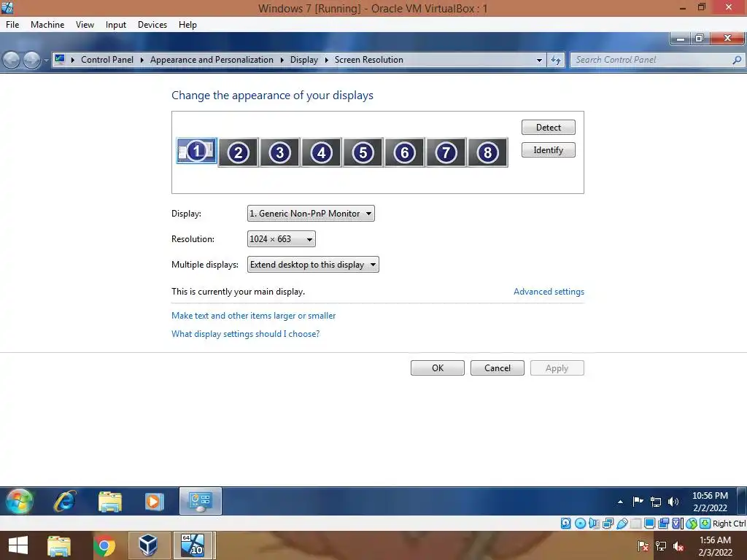
Task: Go to Control Panel breadcrumb
Action: tap(107, 60)
